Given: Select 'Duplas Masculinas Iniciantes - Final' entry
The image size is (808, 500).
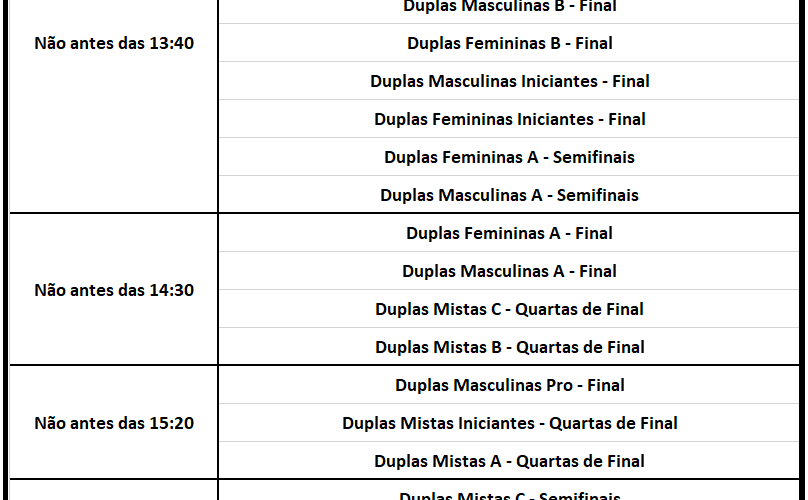Looking at the screenshot, I should 509,81.
